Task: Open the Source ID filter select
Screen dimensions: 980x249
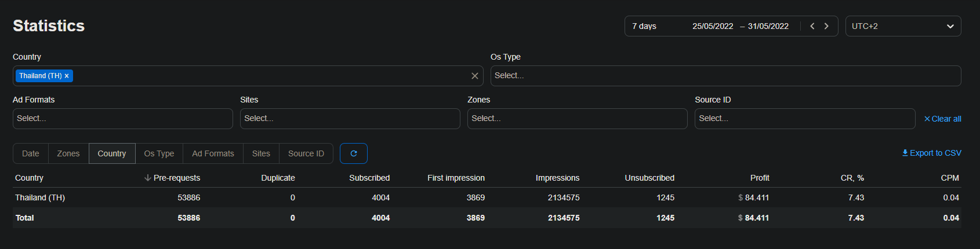Action: click(804, 119)
